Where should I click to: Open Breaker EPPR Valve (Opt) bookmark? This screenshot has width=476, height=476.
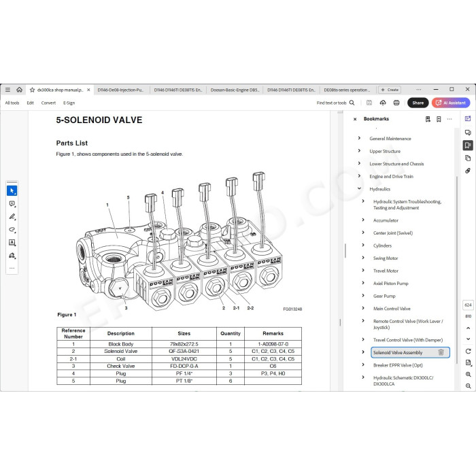pos(398,365)
